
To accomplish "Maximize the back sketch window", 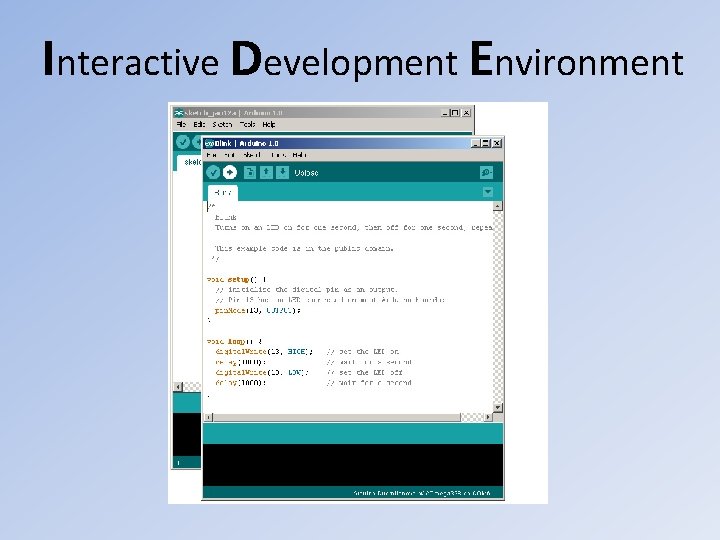I will tap(455, 112).
